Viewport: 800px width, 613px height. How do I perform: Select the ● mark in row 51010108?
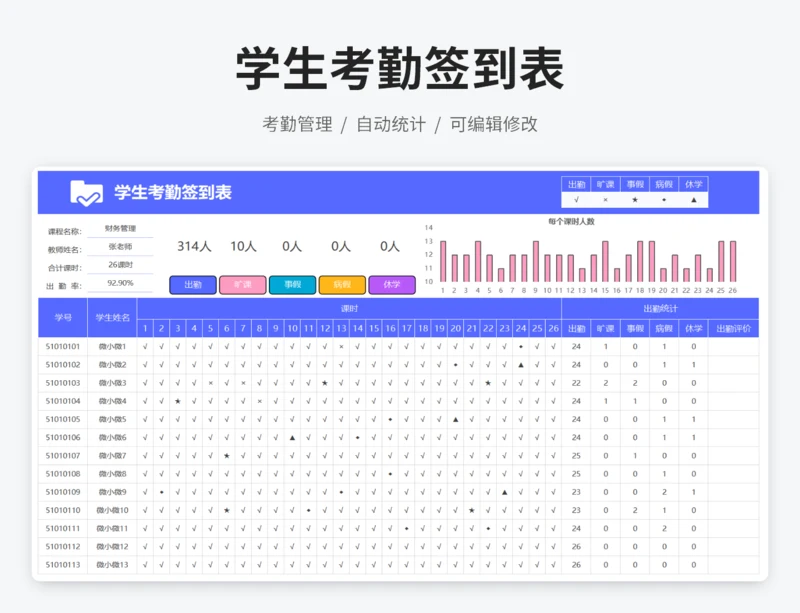(x=390, y=474)
